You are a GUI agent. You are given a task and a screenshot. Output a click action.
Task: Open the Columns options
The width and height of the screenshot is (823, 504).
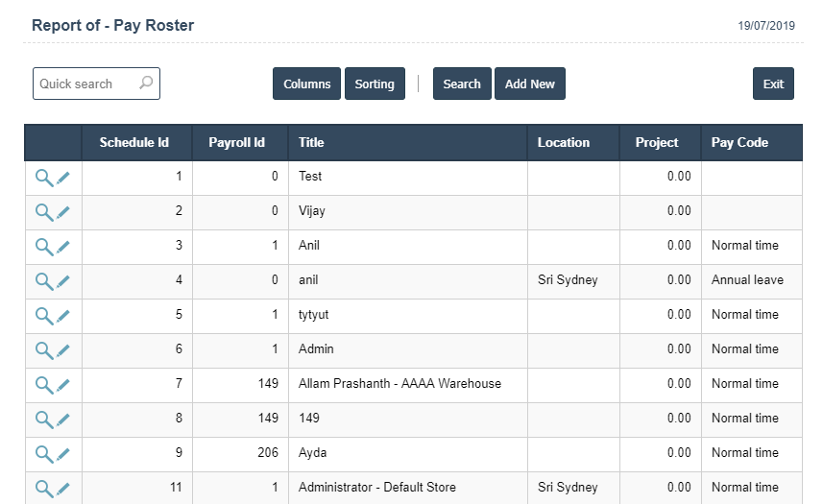click(307, 84)
